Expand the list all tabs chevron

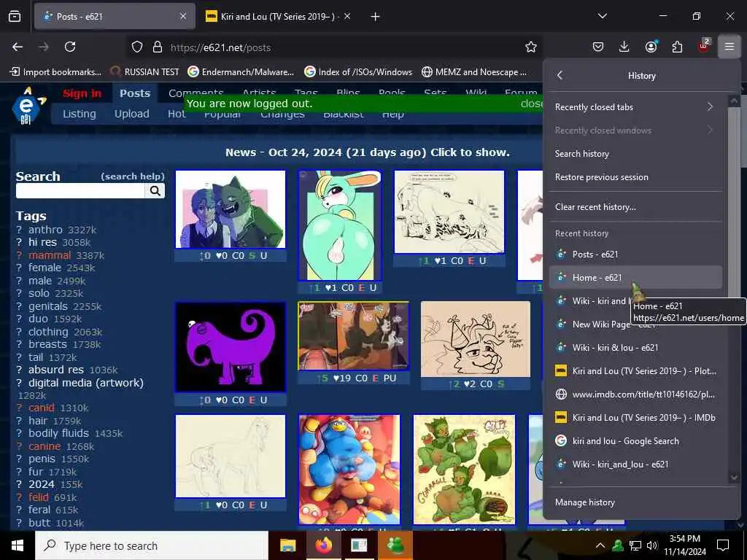coord(603,16)
